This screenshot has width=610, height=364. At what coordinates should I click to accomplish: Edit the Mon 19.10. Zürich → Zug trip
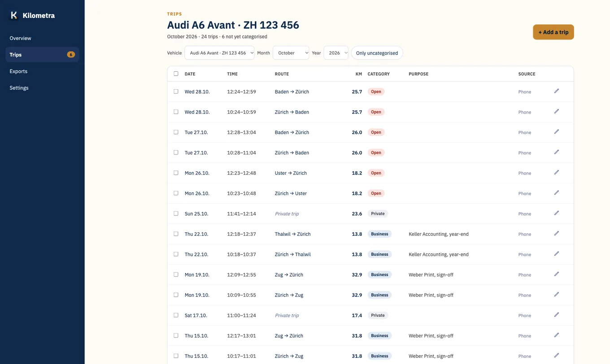pos(556,295)
